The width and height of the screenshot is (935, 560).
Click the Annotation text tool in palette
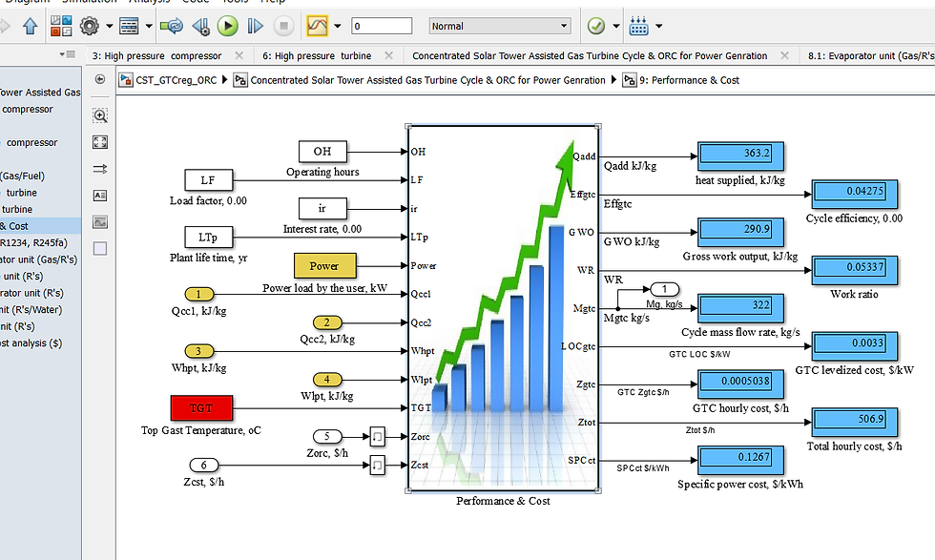(100, 196)
